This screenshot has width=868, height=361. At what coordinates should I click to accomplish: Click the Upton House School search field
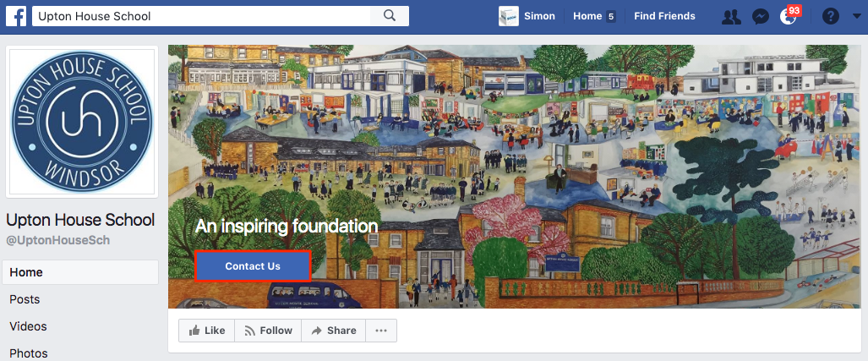click(201, 16)
